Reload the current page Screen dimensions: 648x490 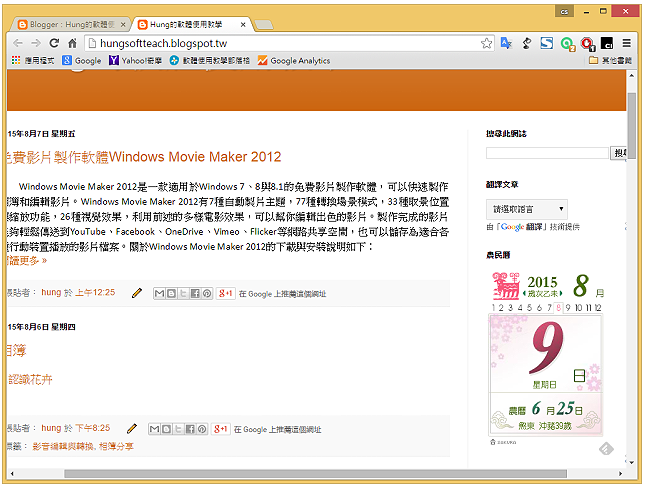coord(54,43)
